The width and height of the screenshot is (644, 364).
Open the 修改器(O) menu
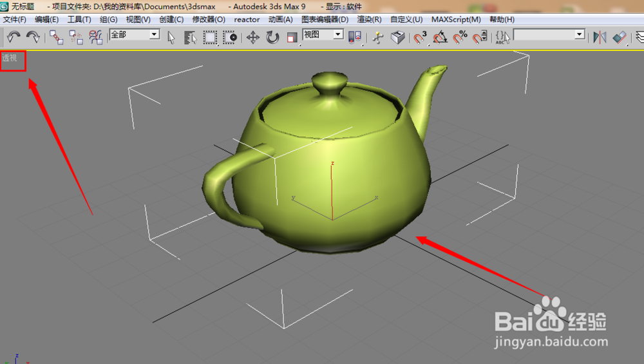click(209, 19)
